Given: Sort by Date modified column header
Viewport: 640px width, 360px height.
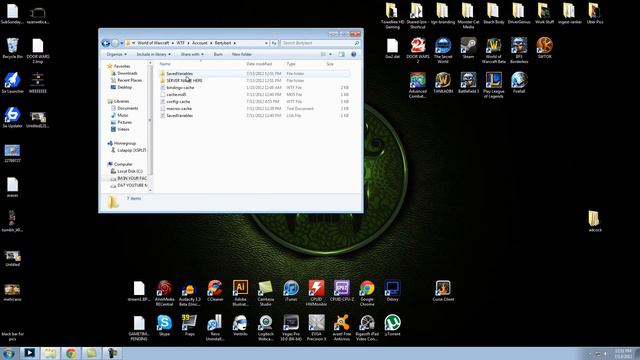Looking at the screenshot, I should [x=259, y=64].
